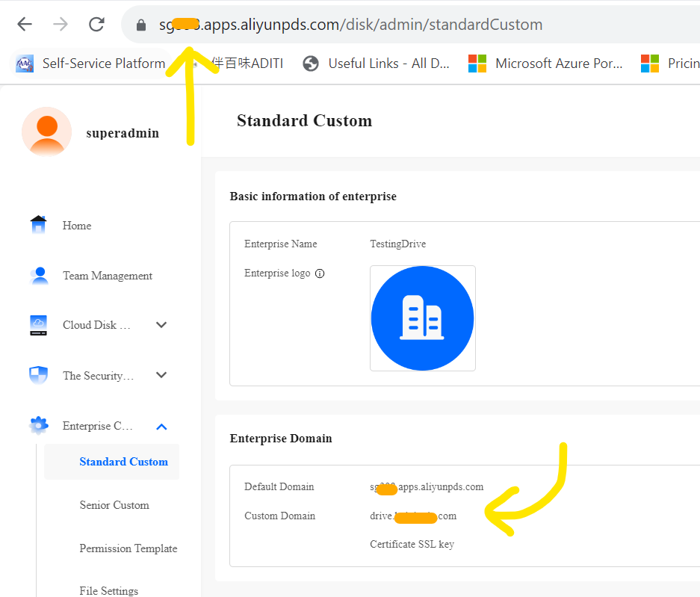The width and height of the screenshot is (700, 597).
Task: Click the padlock site info icon
Action: 141,25
